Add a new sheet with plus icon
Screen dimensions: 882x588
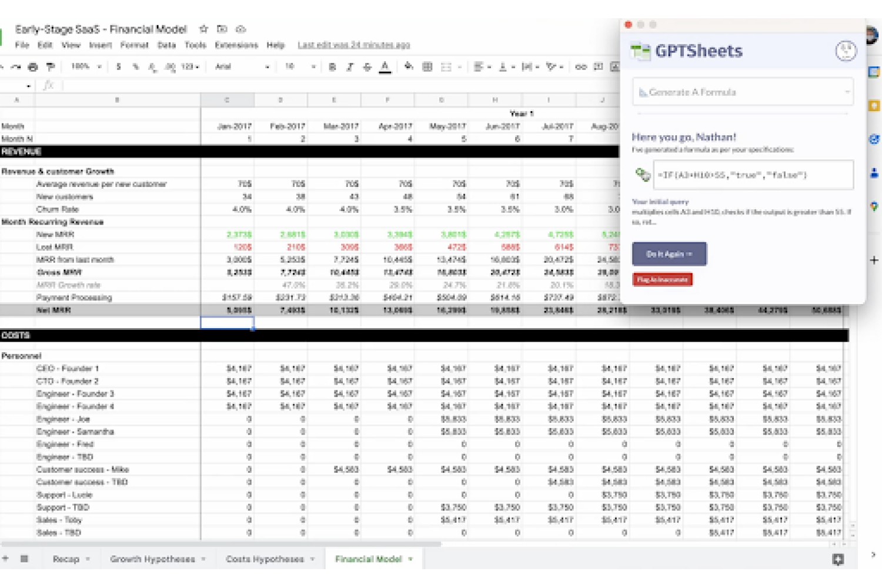pyautogui.click(x=5, y=559)
